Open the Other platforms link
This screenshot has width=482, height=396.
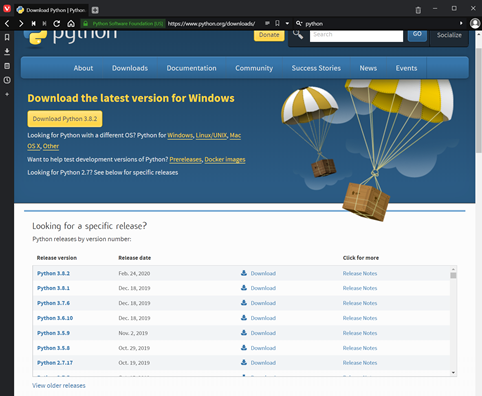point(51,146)
